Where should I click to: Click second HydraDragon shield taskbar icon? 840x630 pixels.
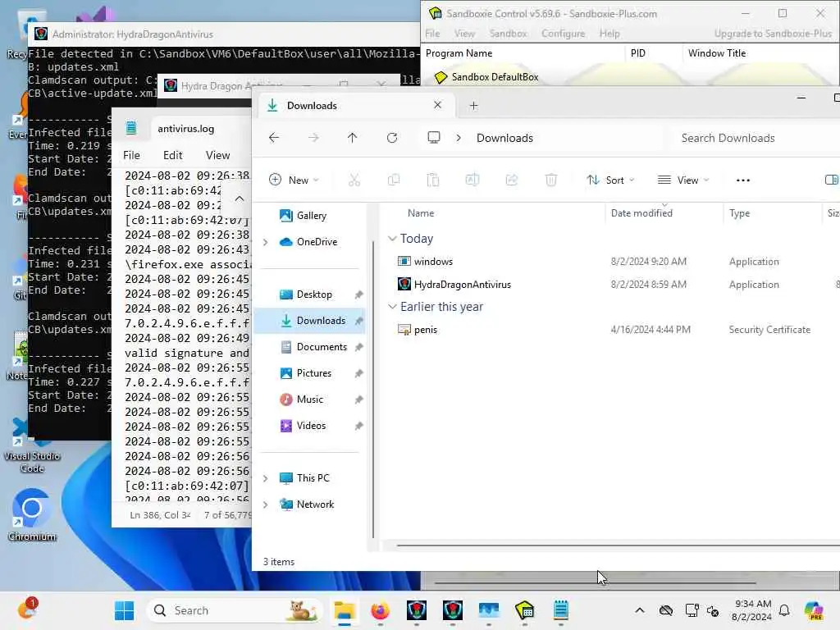point(453,610)
